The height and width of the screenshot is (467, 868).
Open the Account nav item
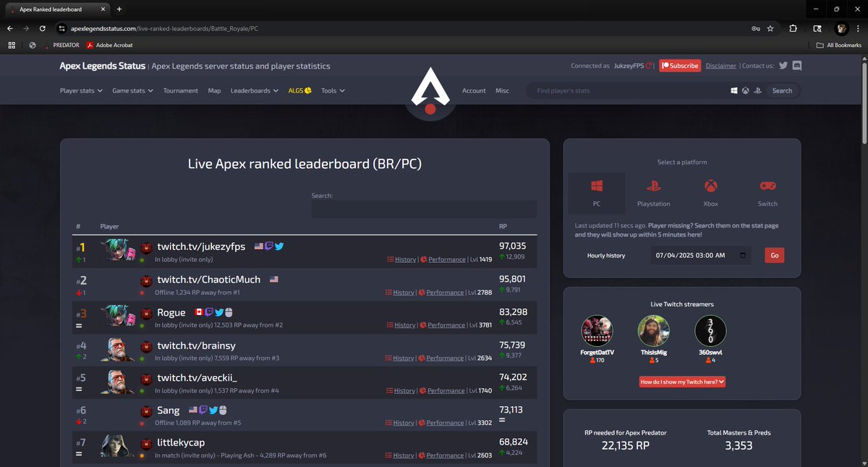coord(474,91)
